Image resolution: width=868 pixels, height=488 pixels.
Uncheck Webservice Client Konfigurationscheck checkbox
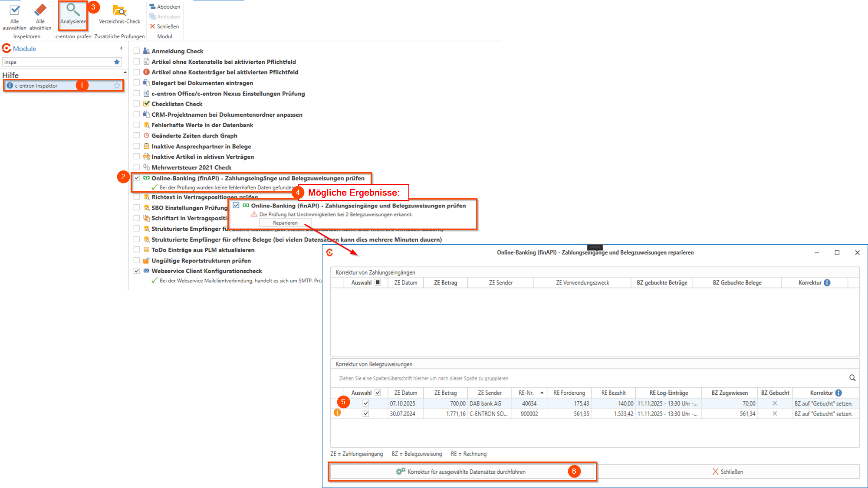tap(137, 271)
